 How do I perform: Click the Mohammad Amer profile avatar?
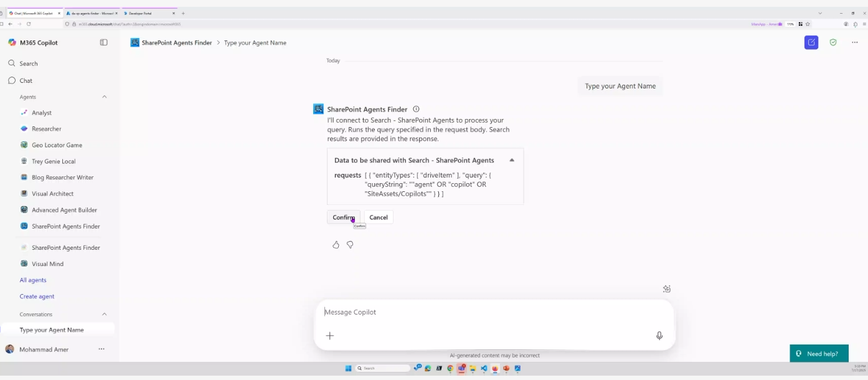(x=9, y=349)
